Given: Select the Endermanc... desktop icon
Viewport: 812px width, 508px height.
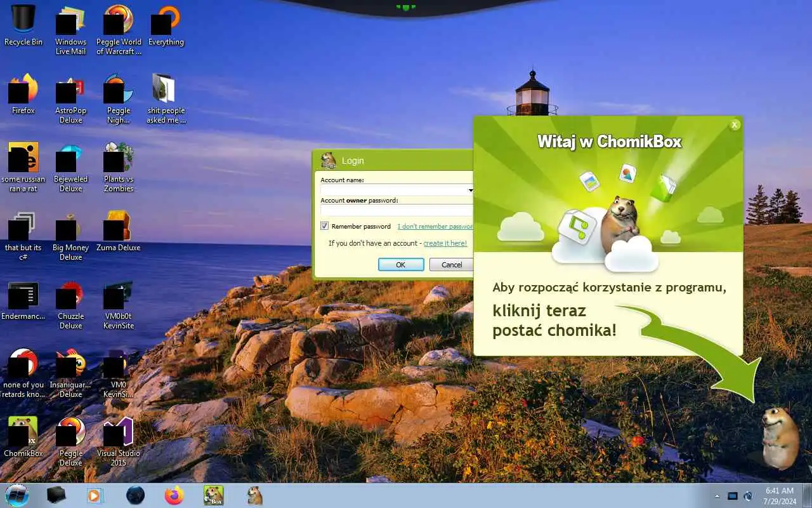Looking at the screenshot, I should pos(23,300).
